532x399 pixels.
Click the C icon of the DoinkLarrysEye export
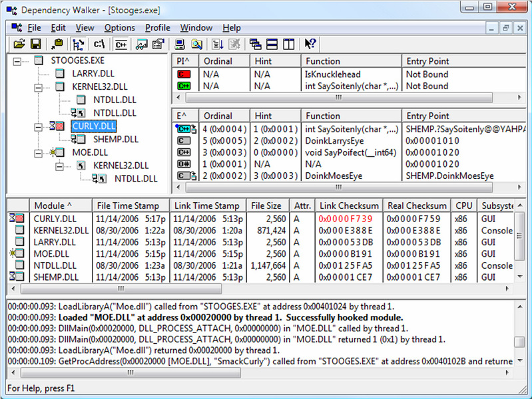[184, 141]
